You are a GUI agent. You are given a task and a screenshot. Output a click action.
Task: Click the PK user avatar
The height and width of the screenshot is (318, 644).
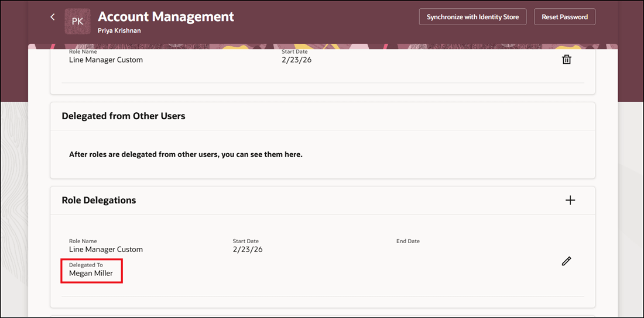78,22
